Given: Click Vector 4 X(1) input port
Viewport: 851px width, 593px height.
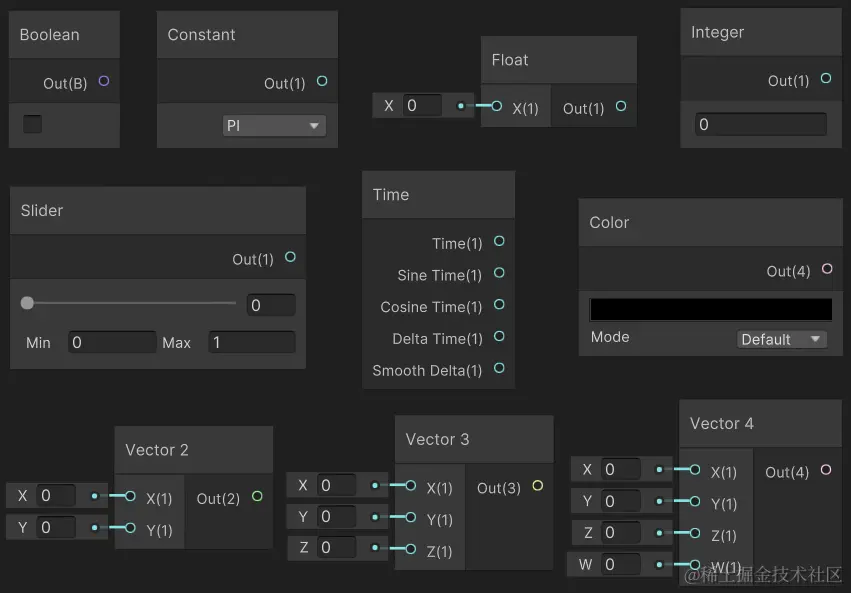Looking at the screenshot, I should click(694, 470).
